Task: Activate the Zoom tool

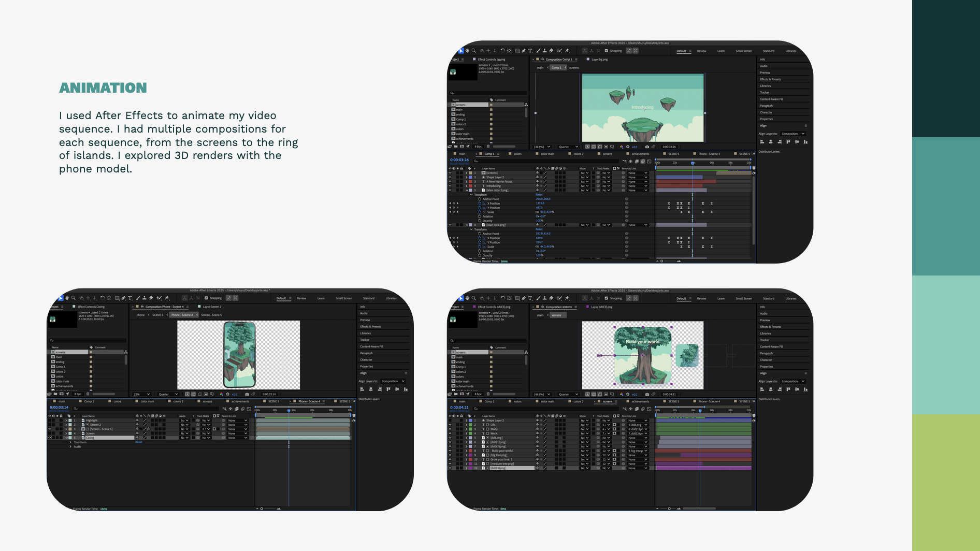Action: (x=474, y=51)
